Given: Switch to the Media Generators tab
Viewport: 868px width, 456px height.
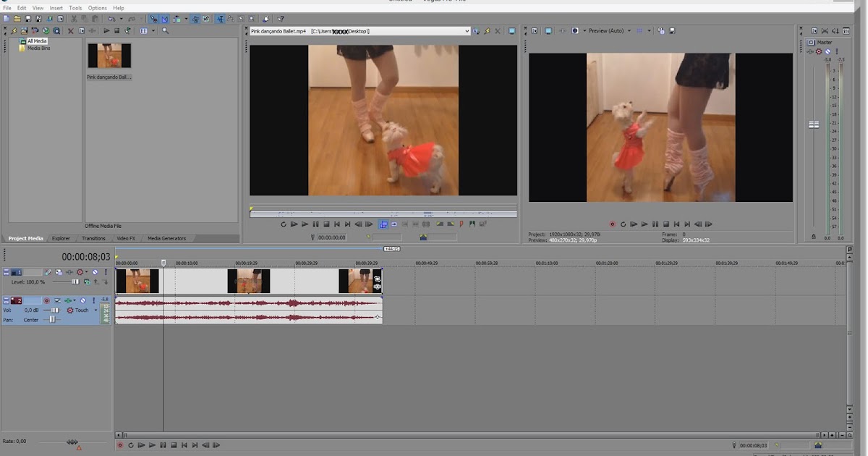Looking at the screenshot, I should [167, 238].
